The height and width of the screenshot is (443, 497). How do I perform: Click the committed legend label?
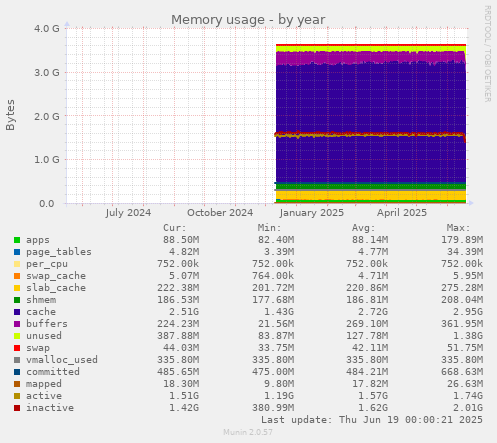tap(53, 372)
